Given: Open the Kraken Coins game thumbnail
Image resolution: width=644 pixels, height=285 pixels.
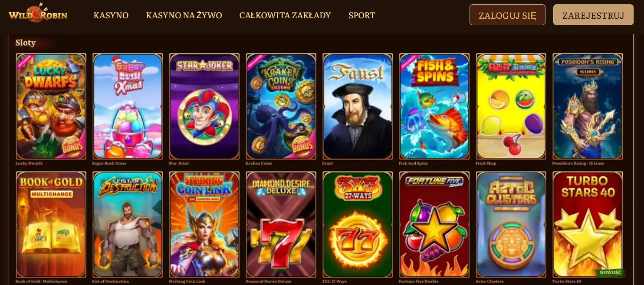Looking at the screenshot, I should tap(281, 106).
